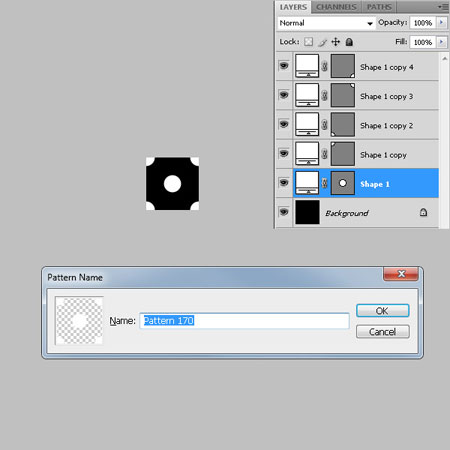450x450 pixels.
Task: Hide the Shape 1 copy 3 layer
Action: 284,95
